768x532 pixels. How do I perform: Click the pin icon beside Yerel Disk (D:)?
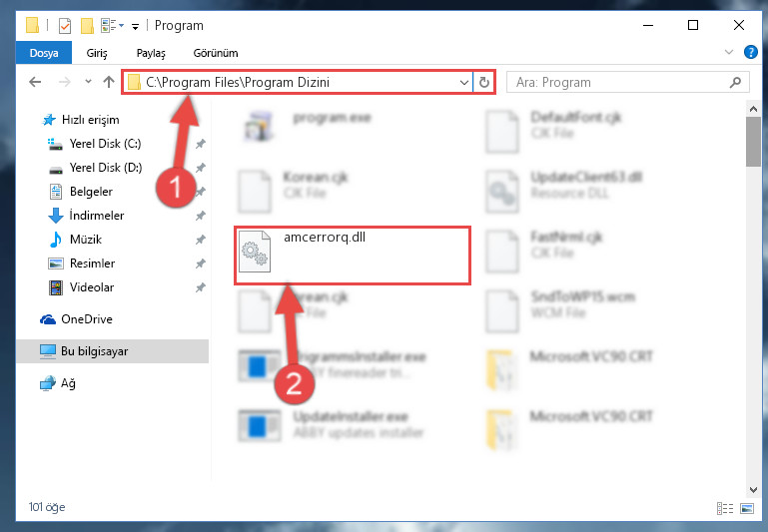pyautogui.click(x=201, y=168)
